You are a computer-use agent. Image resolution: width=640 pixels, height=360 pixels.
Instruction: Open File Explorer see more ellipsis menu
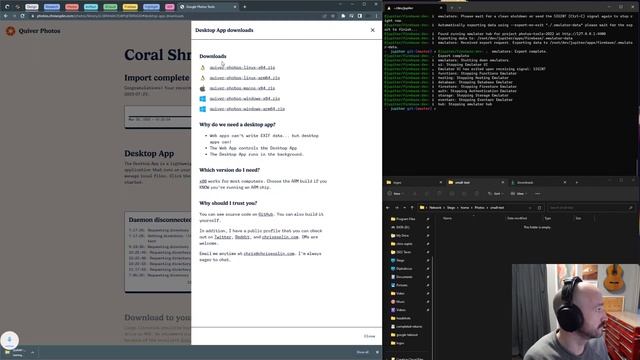[538, 194]
